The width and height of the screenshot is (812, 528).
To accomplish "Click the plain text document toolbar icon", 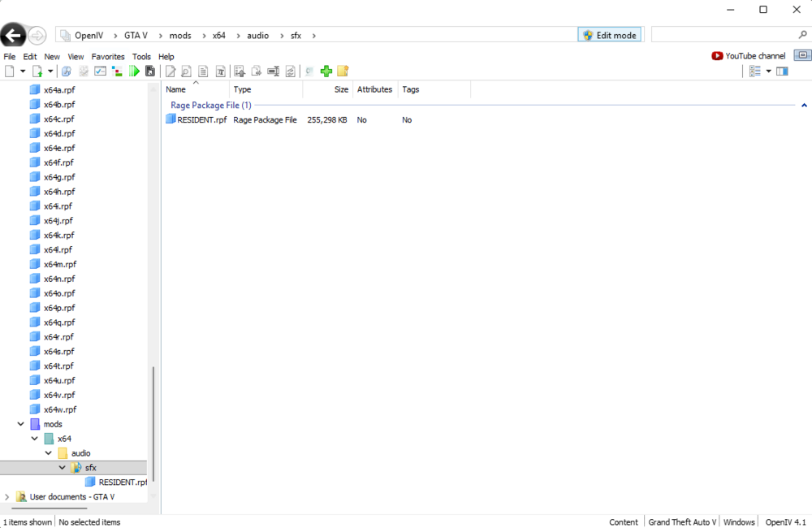I will pos(204,71).
